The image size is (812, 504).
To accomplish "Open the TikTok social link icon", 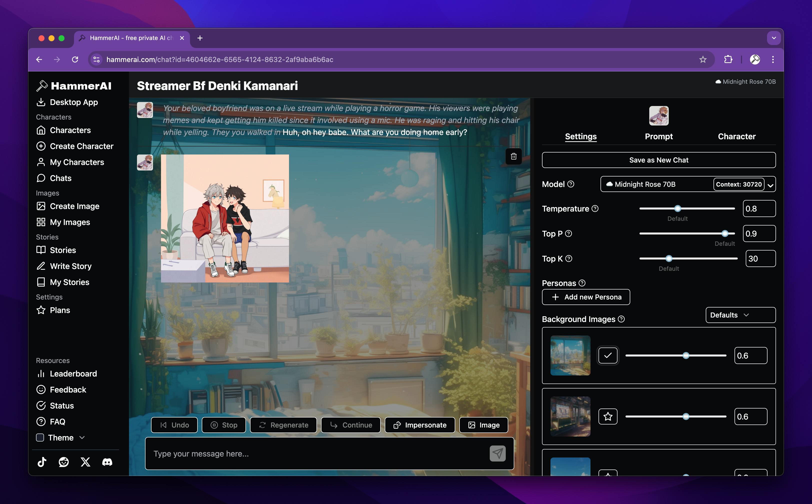I will (x=42, y=462).
